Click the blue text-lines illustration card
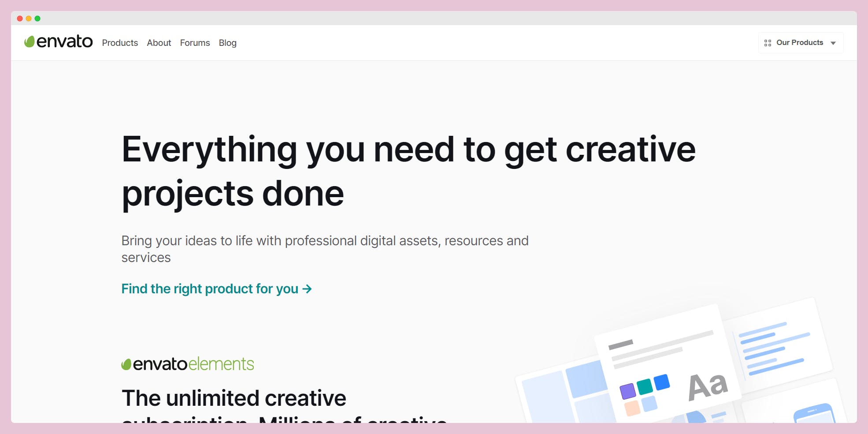This screenshot has height=434, width=868. click(778, 346)
